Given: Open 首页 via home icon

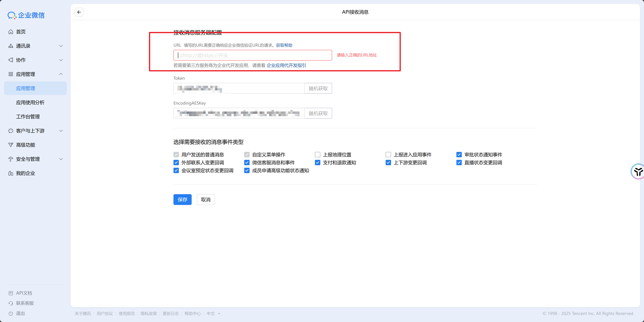Looking at the screenshot, I should pyautogui.click(x=11, y=32).
